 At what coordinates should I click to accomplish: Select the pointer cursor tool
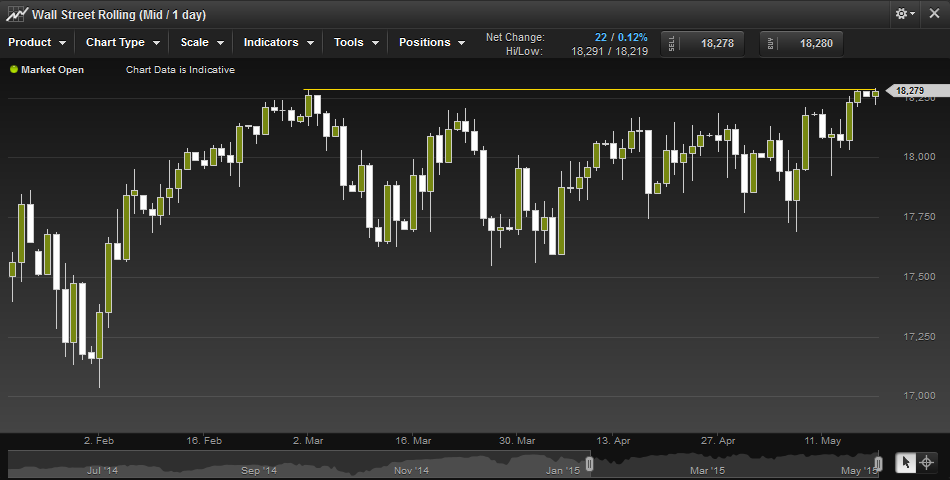pos(905,462)
